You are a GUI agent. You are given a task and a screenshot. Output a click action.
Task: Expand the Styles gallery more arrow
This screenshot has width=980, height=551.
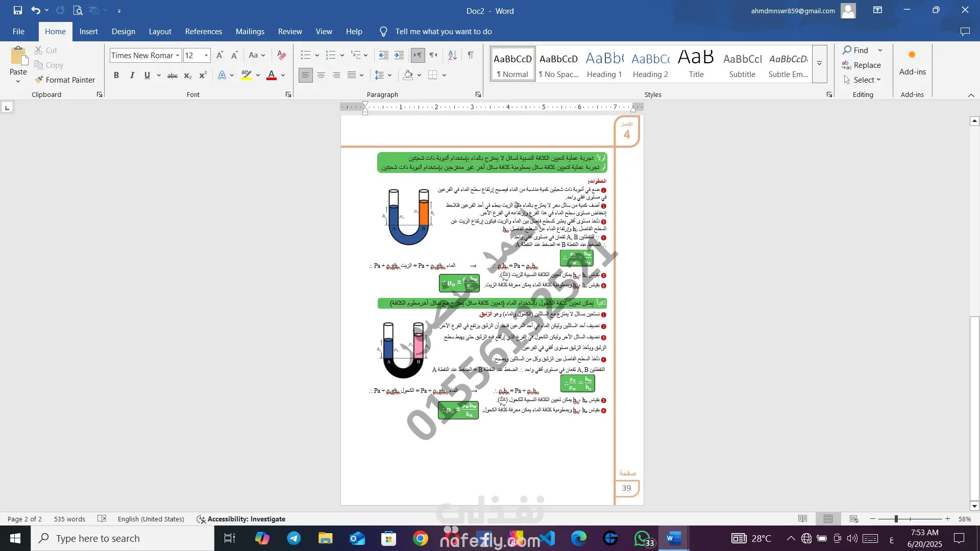pyautogui.click(x=819, y=64)
